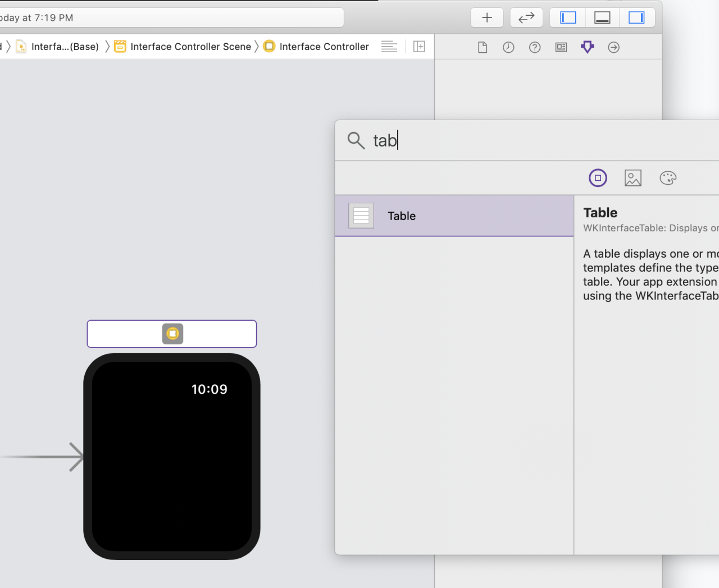
Task: Open the editor options lines menu
Action: coord(389,47)
